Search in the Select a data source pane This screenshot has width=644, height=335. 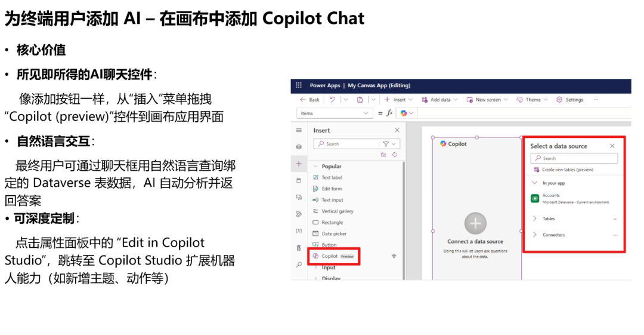pos(574,158)
